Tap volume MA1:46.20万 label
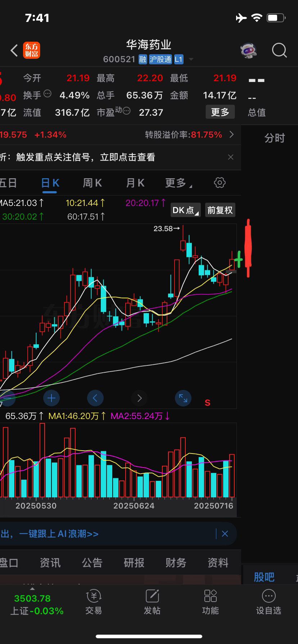298x644 pixels. click(x=77, y=416)
